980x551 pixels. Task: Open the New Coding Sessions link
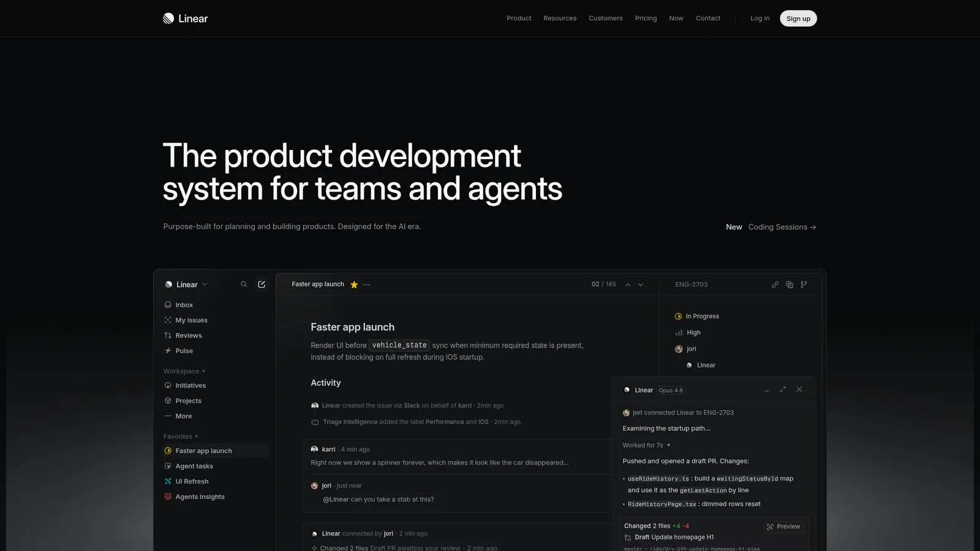(771, 227)
